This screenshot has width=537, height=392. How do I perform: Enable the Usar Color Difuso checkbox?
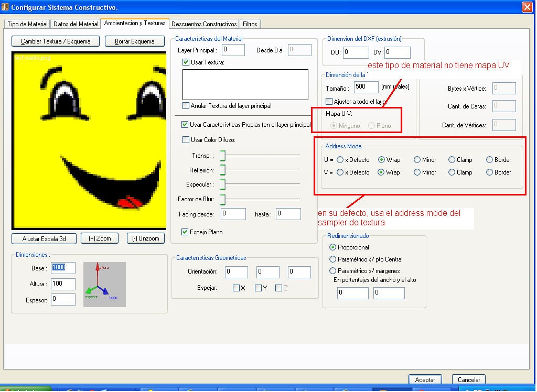click(186, 140)
